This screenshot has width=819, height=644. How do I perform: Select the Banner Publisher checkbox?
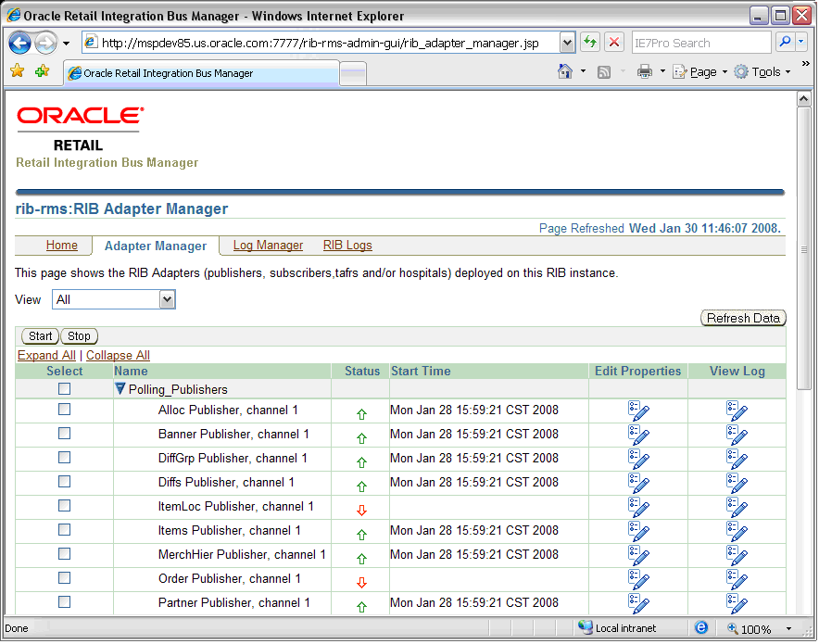coord(64,434)
